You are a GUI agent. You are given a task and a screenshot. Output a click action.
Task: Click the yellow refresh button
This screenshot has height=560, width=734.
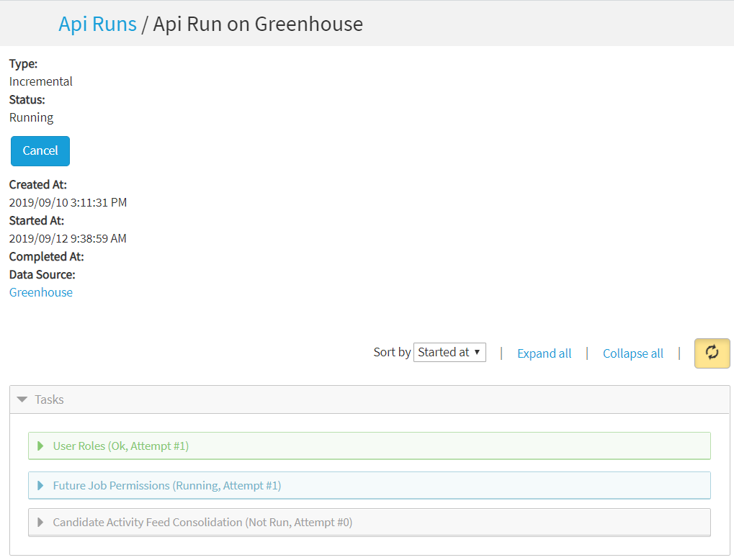[x=712, y=353]
